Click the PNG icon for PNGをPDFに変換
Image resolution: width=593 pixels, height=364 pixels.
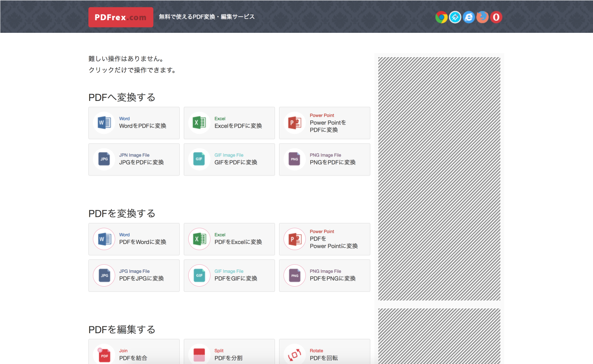pyautogui.click(x=294, y=159)
